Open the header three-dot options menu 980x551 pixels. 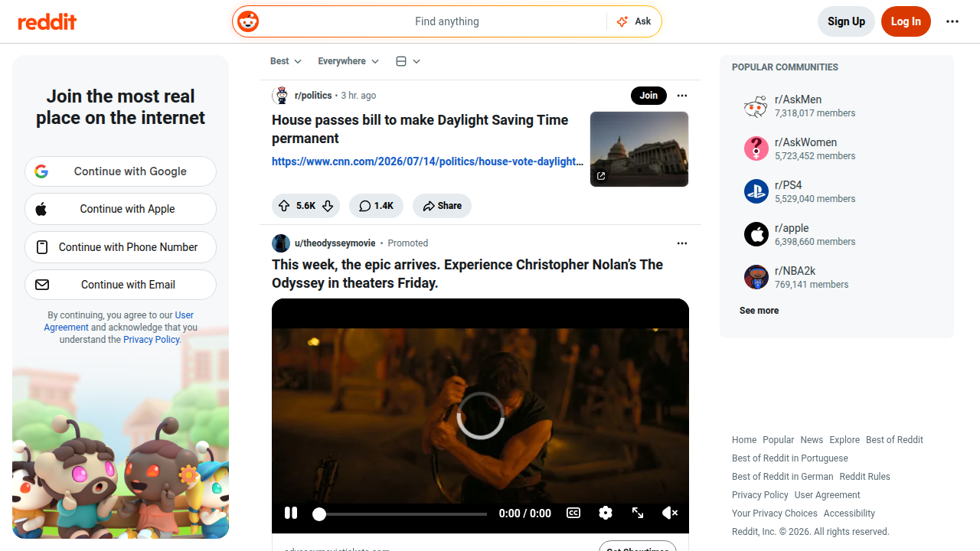click(952, 21)
